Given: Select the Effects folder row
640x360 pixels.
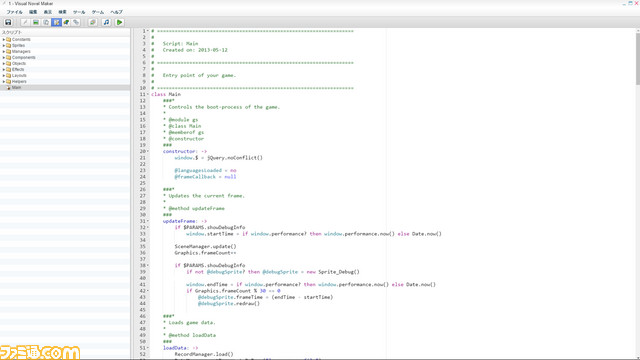Looking at the screenshot, I should point(65,70).
